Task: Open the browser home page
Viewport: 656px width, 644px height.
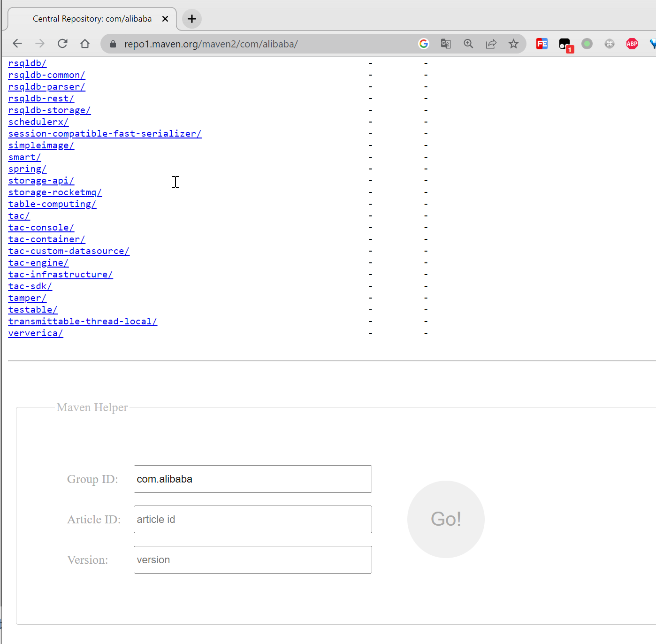Action: 85,44
